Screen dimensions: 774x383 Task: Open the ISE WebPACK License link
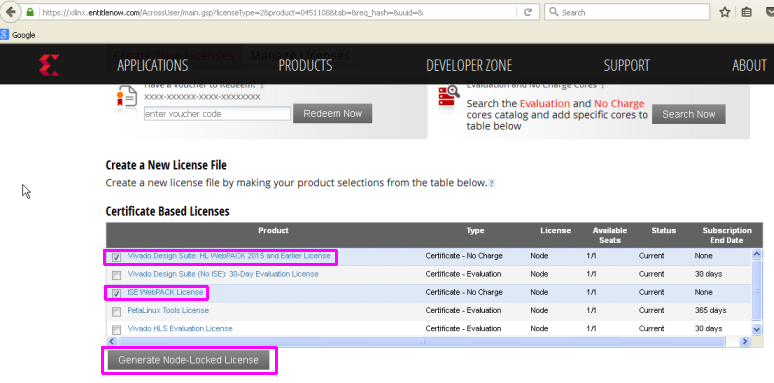pos(165,292)
